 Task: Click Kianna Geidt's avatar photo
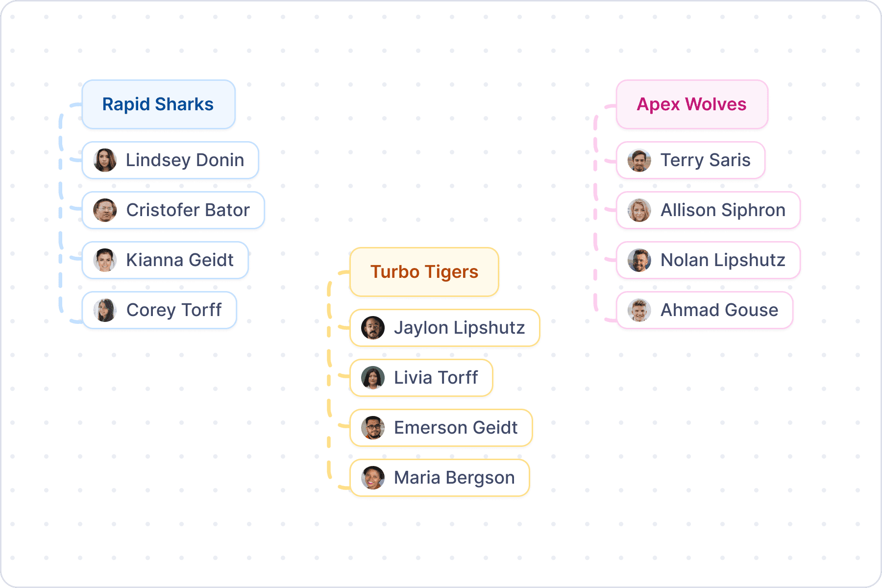click(x=105, y=260)
